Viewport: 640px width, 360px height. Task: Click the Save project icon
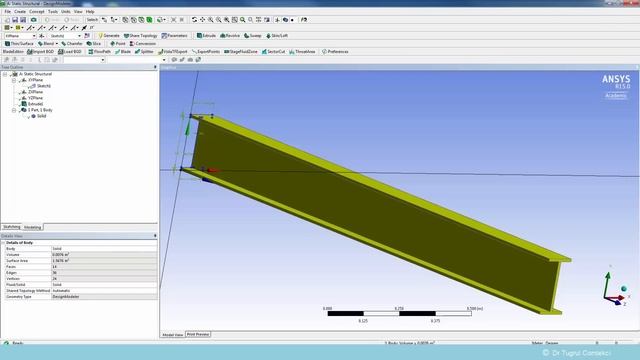15,20
